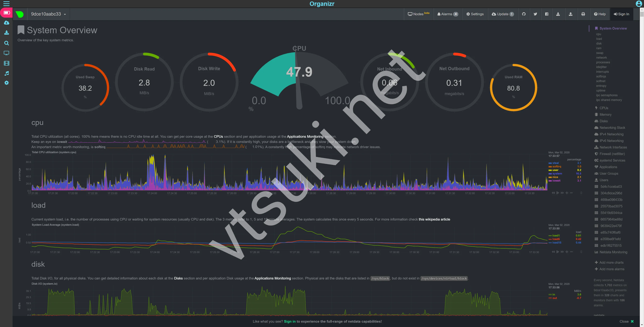Image resolution: width=644 pixels, height=327 pixels.
Task: Click the CPU chart height resize handle
Action: tap(581, 193)
